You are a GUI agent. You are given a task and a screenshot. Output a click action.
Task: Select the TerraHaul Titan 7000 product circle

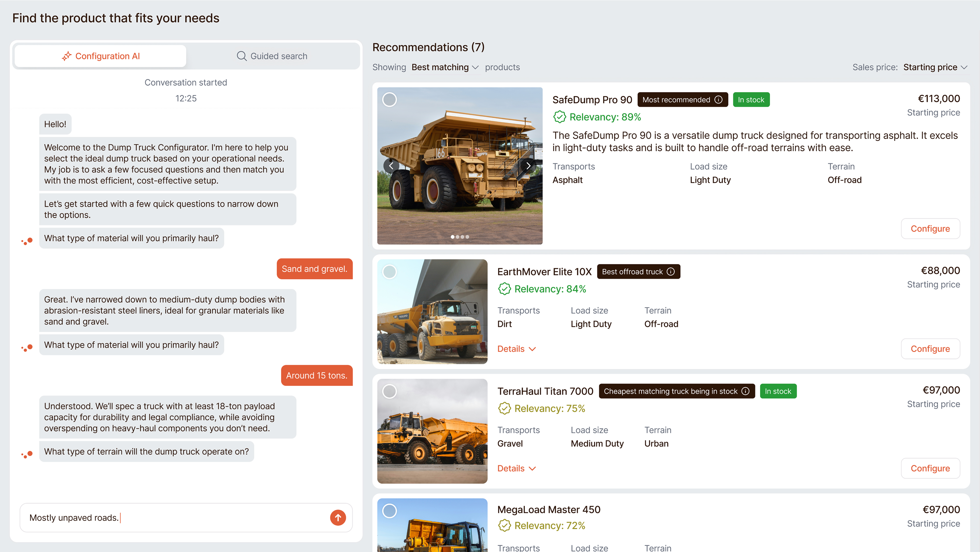coord(389,391)
